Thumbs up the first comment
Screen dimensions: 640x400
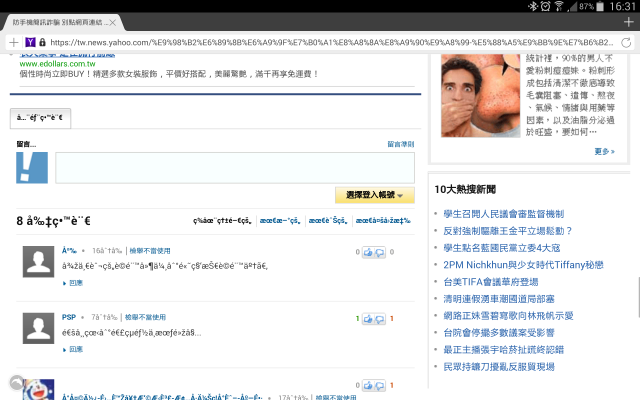click(x=368, y=253)
